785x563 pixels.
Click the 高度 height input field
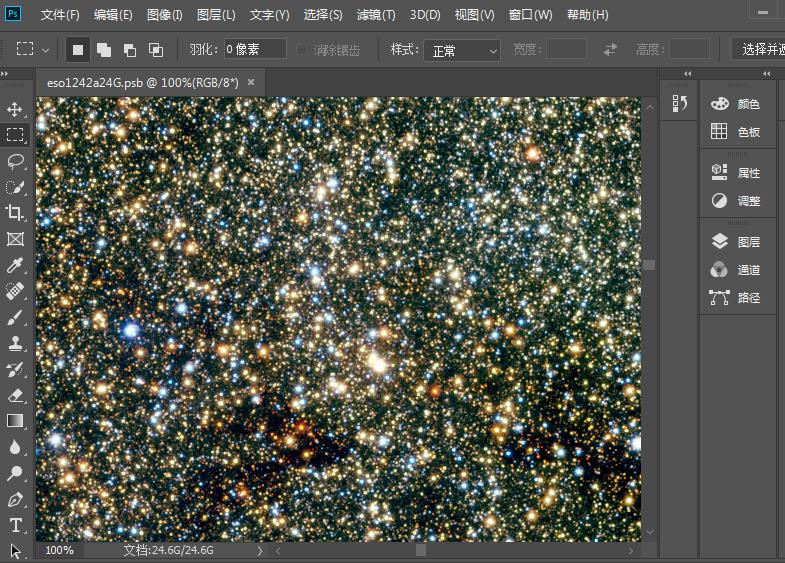click(x=689, y=49)
